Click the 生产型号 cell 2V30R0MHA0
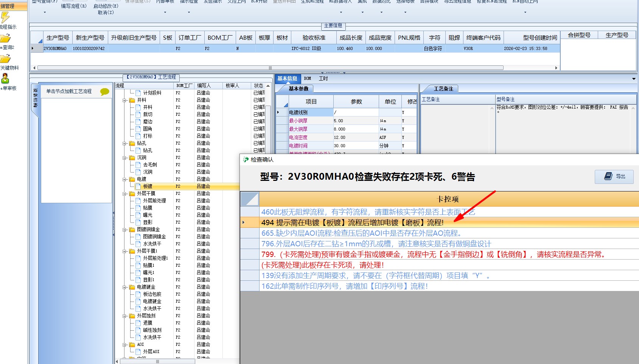The image size is (639, 364). coord(57,48)
